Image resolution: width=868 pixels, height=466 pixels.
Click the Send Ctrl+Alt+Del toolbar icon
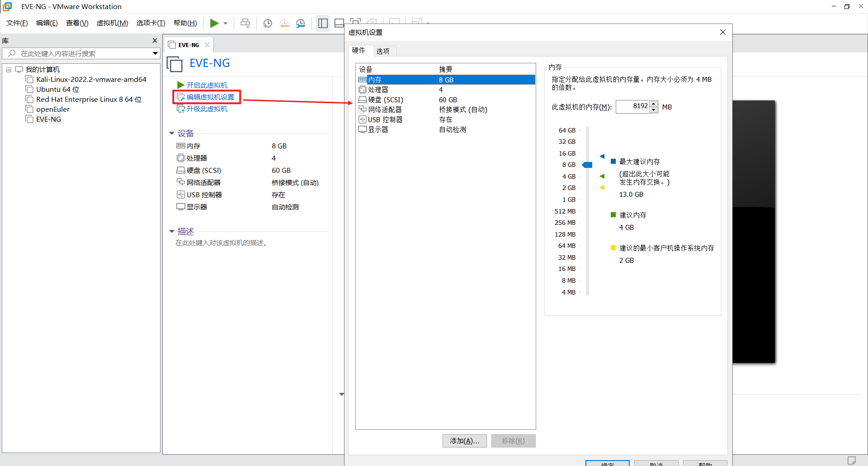tap(245, 23)
